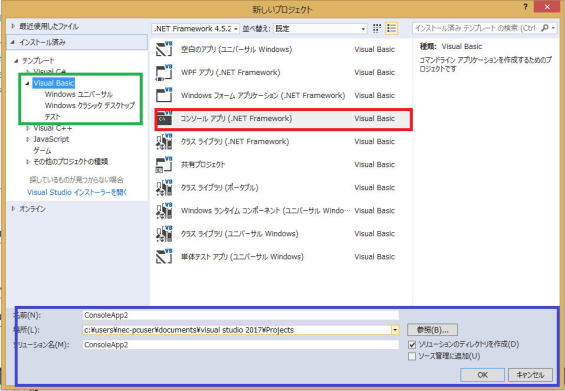Select クラス ライブラリ (ポータブル) row text
Screen dimensions: 565x391
click(x=219, y=187)
